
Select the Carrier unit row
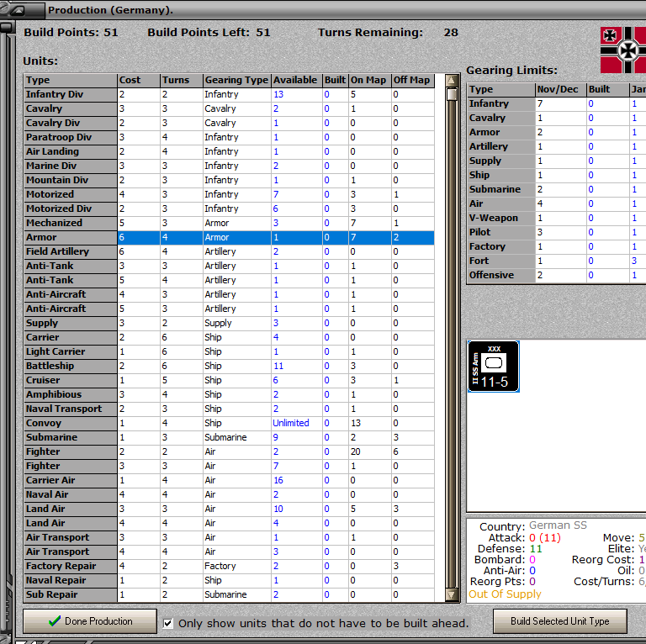[x=229, y=337]
